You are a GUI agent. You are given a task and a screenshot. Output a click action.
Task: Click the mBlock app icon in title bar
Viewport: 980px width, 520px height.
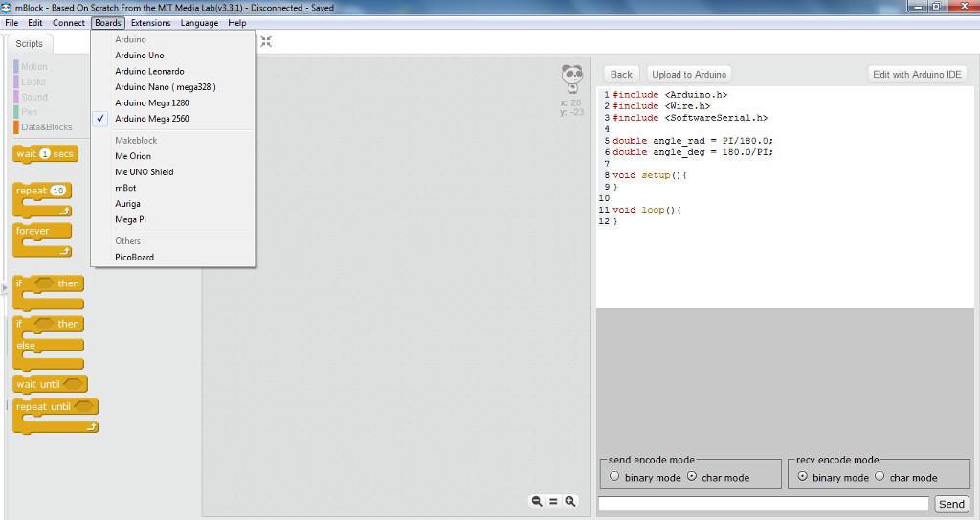[7, 8]
